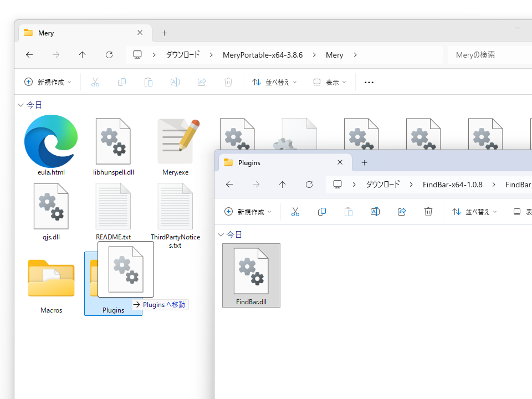Select the ThirdPartyNotices.txt file
Screen dimensions: 532x399
(x=176, y=216)
